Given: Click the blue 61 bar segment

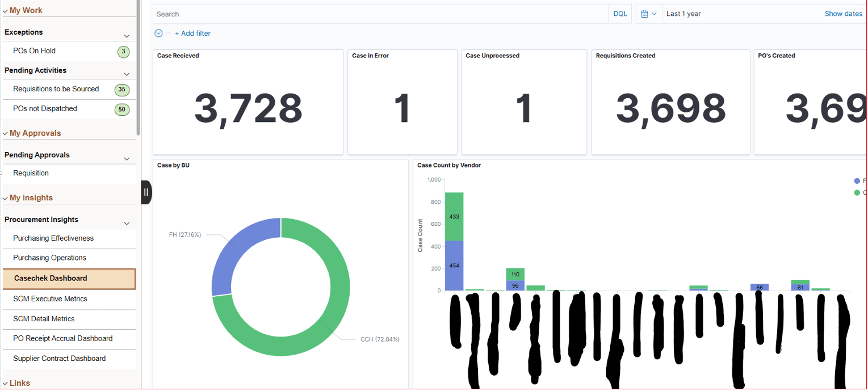Looking at the screenshot, I should point(800,287).
